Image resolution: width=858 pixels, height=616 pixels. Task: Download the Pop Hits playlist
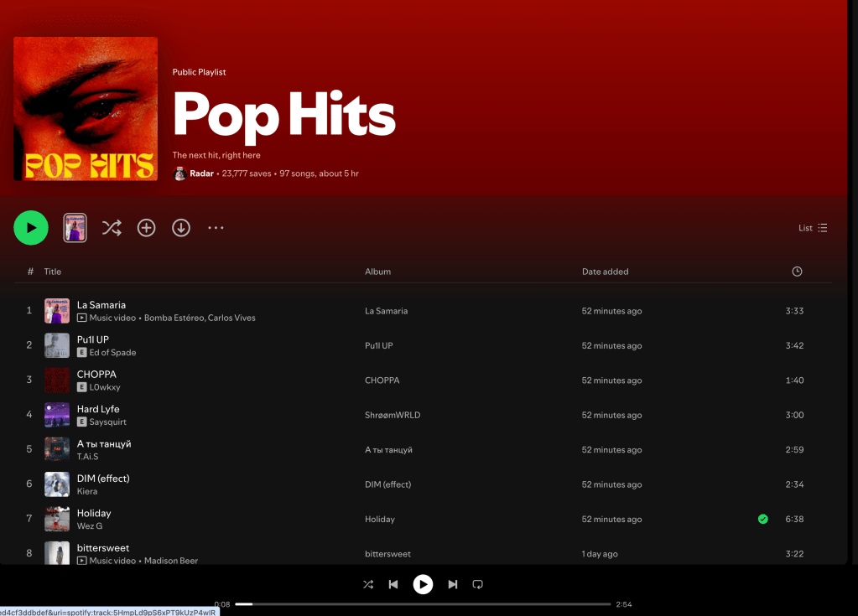[181, 228]
